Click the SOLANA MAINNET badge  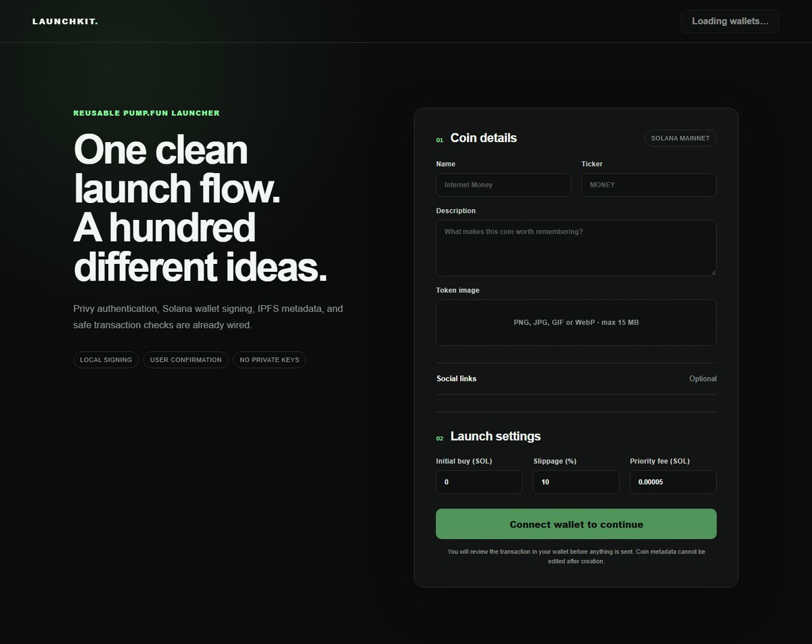click(x=681, y=138)
